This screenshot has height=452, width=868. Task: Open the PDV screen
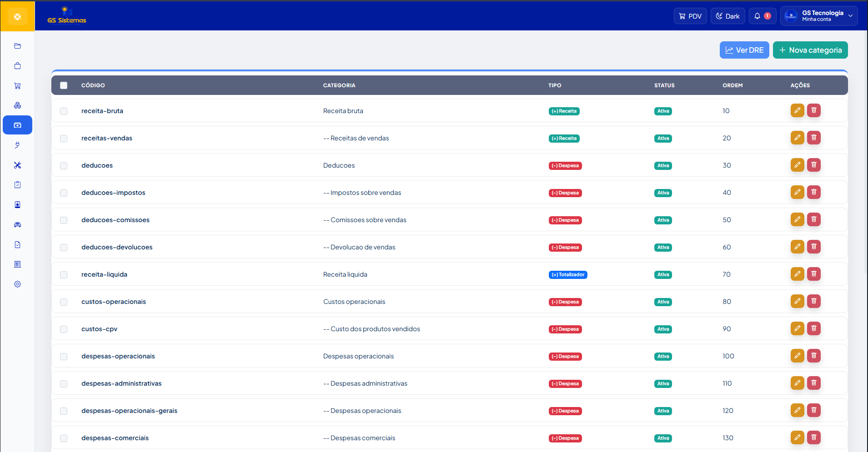[690, 16]
